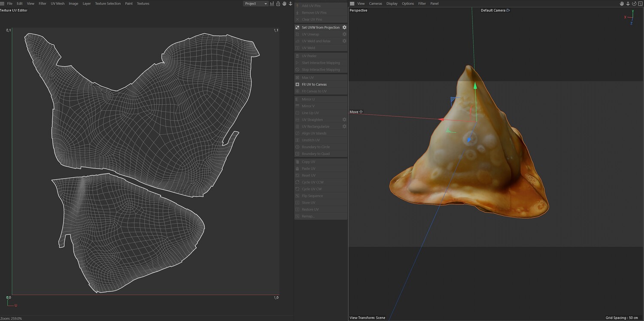Open the File menu in UV Editor
The image size is (644, 321).
(x=9, y=3)
